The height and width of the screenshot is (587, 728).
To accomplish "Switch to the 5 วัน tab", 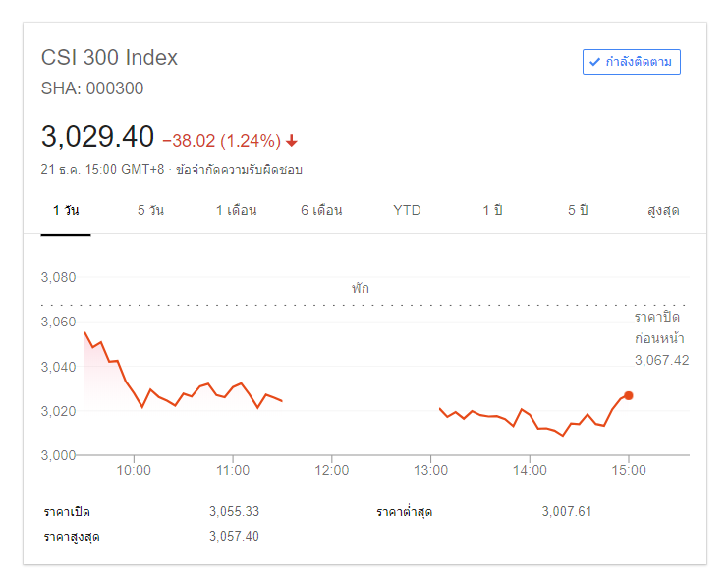I will point(150,211).
